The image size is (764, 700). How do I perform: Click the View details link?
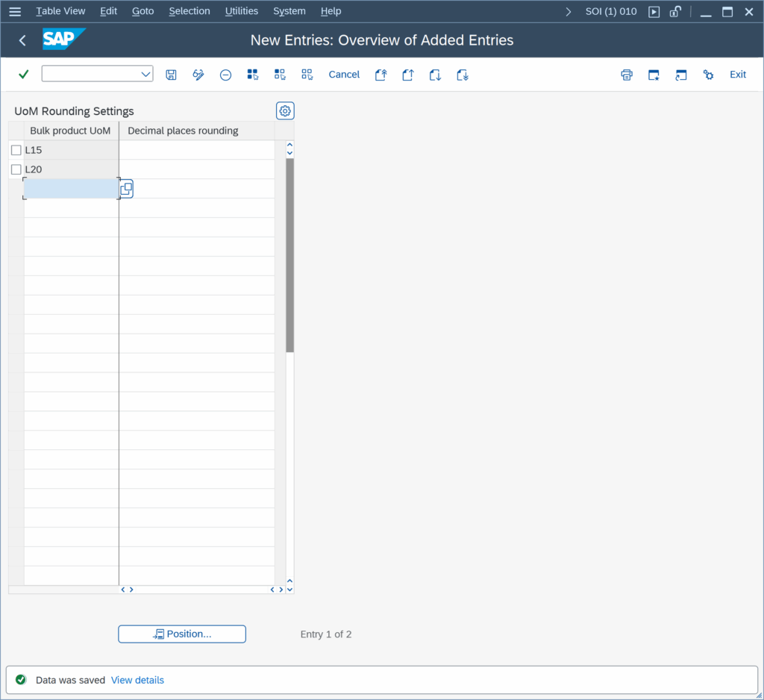pyautogui.click(x=137, y=680)
